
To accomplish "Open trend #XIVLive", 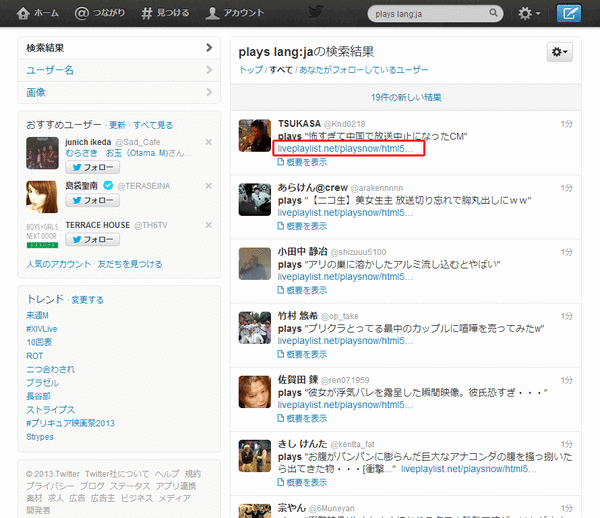I will pos(42,329).
